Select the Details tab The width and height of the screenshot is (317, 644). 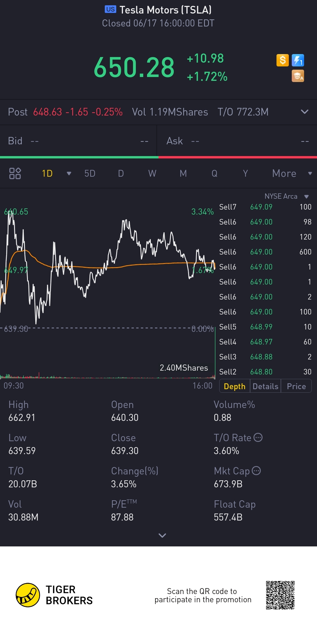265,386
